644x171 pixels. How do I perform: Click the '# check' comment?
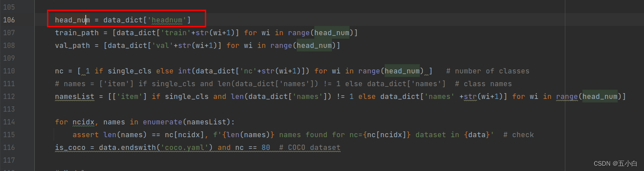(x=519, y=135)
